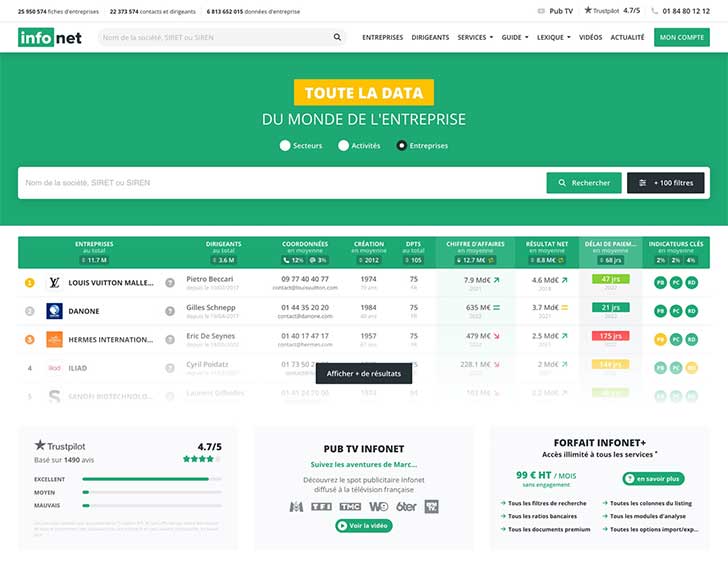
Task: Open Actualité in navigation menu
Action: pyautogui.click(x=627, y=37)
